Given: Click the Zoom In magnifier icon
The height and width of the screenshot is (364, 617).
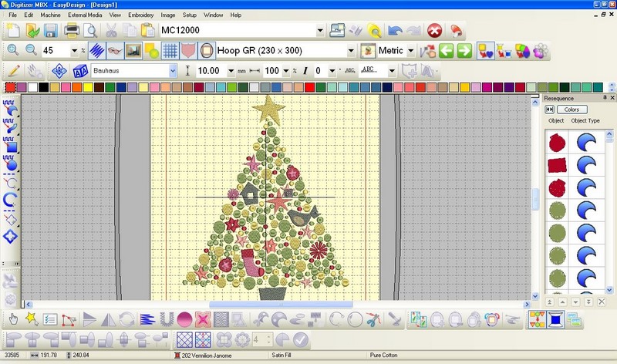Looking at the screenshot, I should click(13, 50).
